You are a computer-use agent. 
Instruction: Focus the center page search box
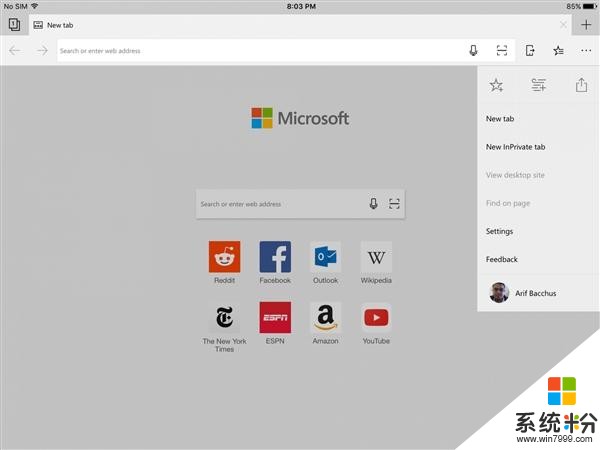click(x=300, y=204)
